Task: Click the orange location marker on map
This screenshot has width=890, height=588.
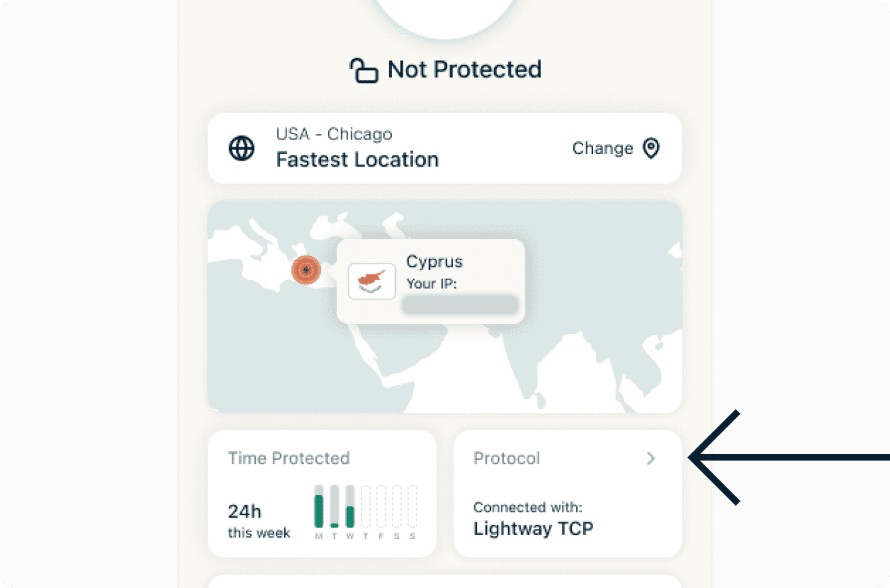Action: (306, 269)
